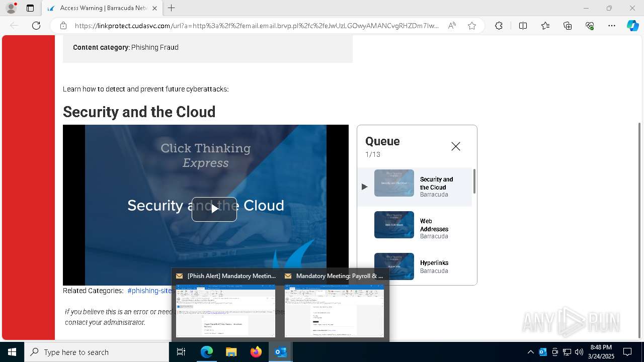Add this page to favorites star
Screen dimensions: 644x362
(x=472, y=26)
